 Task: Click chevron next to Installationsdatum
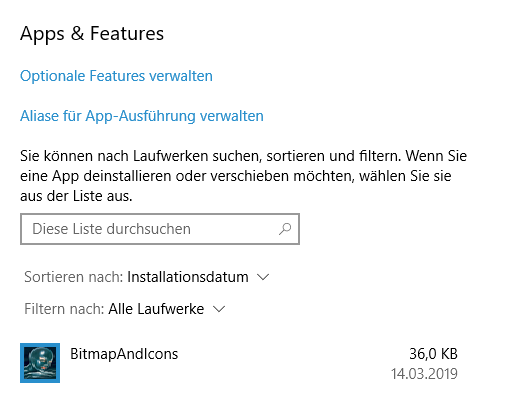pyautogui.click(x=263, y=277)
